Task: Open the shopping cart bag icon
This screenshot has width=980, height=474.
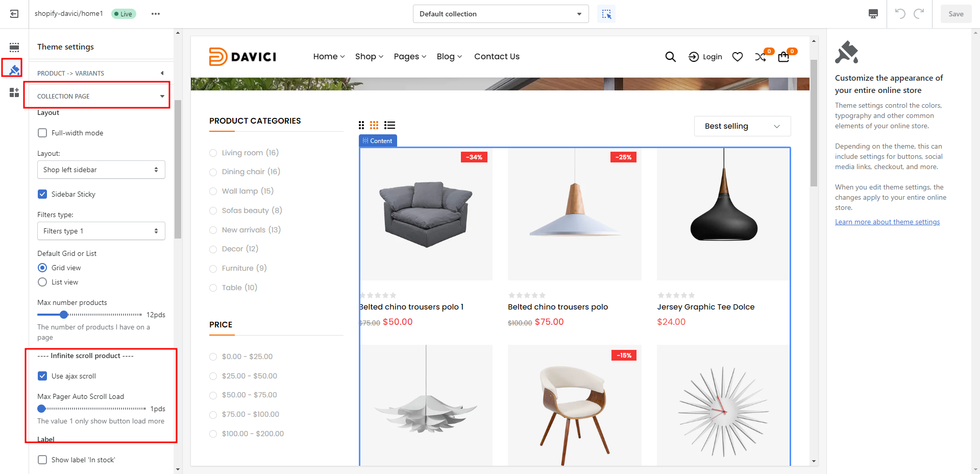Action: coord(783,57)
